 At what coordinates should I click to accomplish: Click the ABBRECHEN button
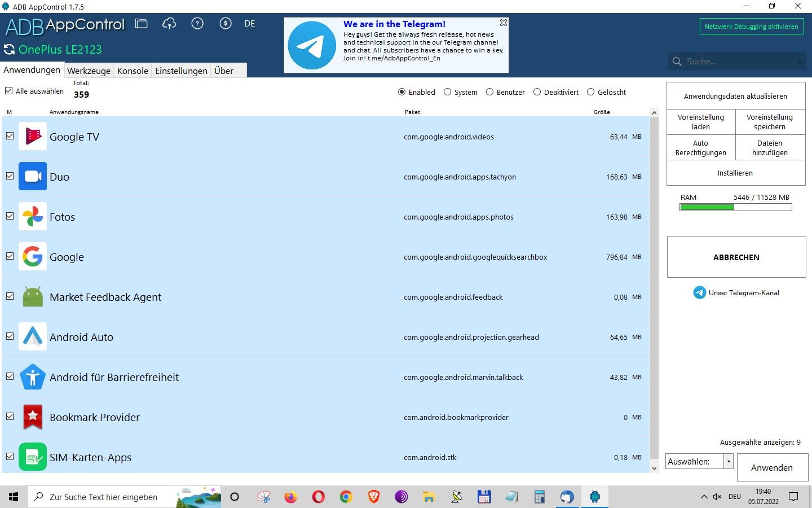pos(736,257)
